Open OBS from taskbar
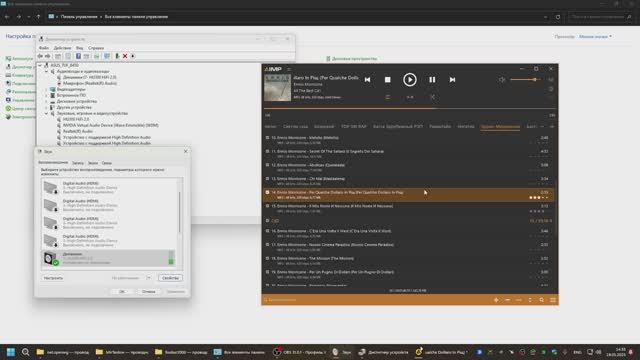 300,352
